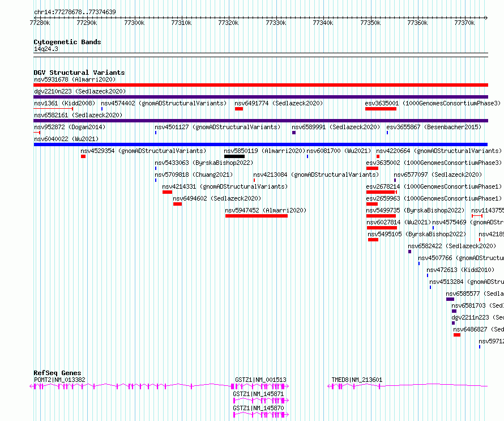The image size is (504, 421).
Task: Click the 77320k ruler position marker
Action: [x=229, y=23]
